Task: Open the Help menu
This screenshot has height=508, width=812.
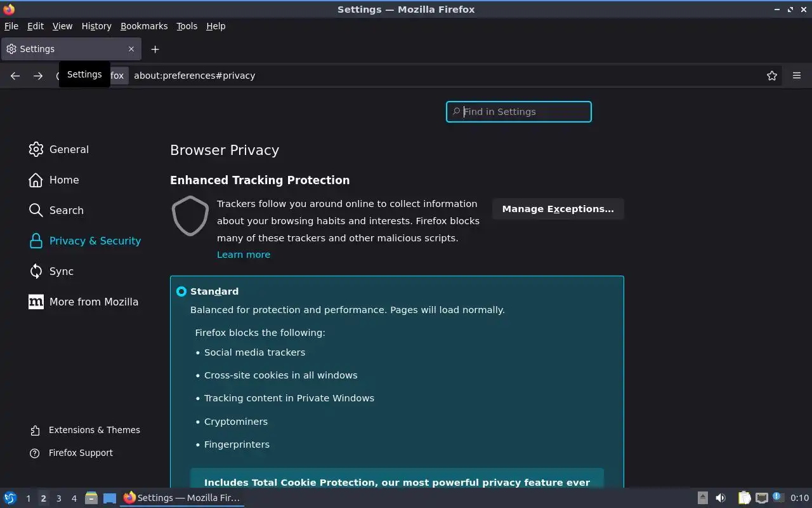Action: coord(216,26)
